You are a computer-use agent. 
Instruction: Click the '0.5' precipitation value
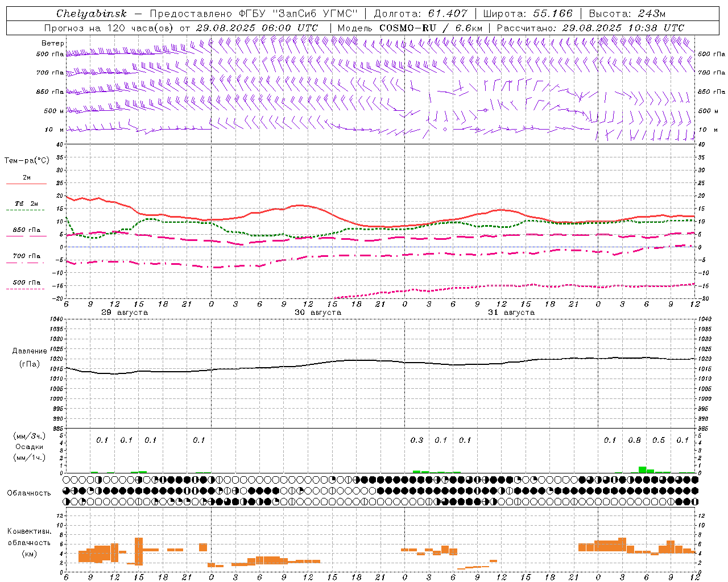click(x=659, y=440)
